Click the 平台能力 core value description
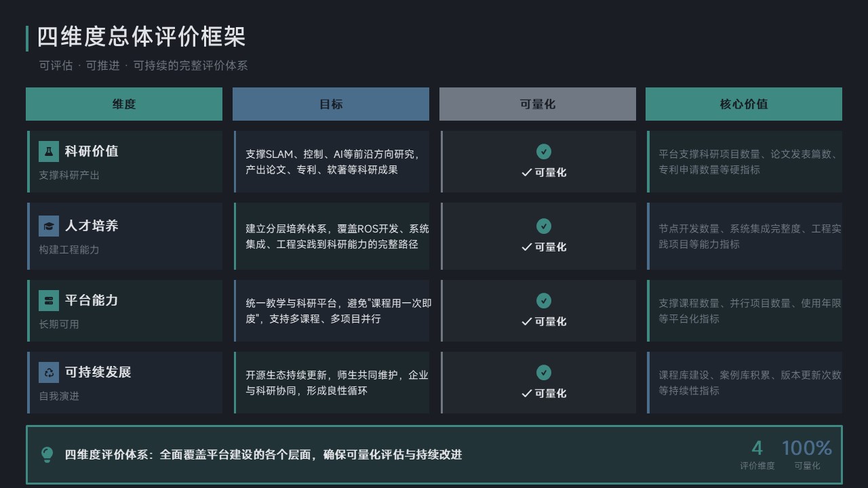 (749, 311)
